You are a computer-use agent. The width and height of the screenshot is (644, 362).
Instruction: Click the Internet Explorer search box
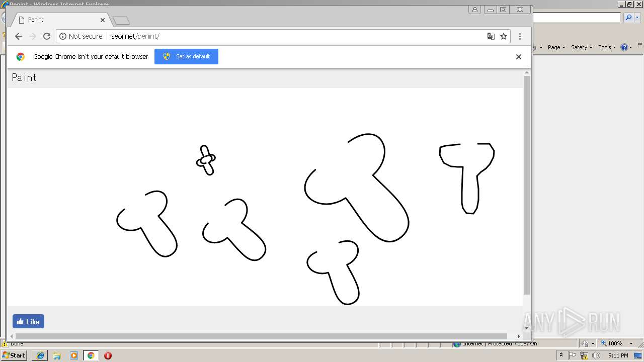click(x=577, y=18)
